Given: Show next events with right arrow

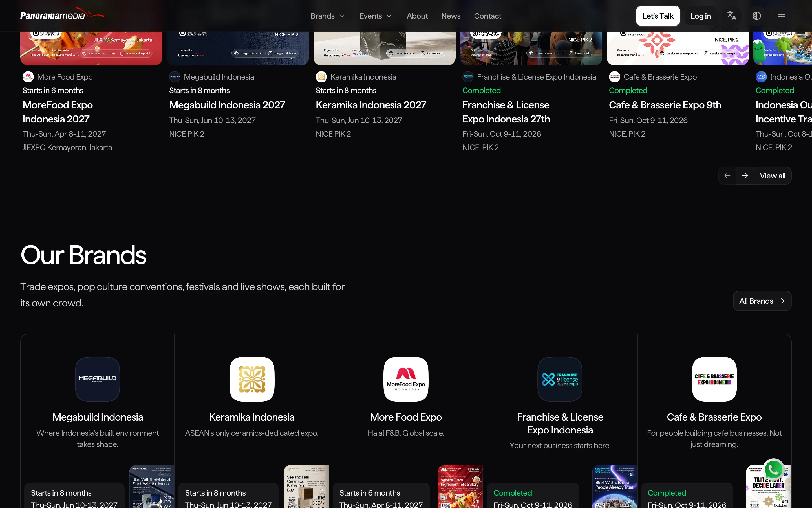Looking at the screenshot, I should click(745, 176).
